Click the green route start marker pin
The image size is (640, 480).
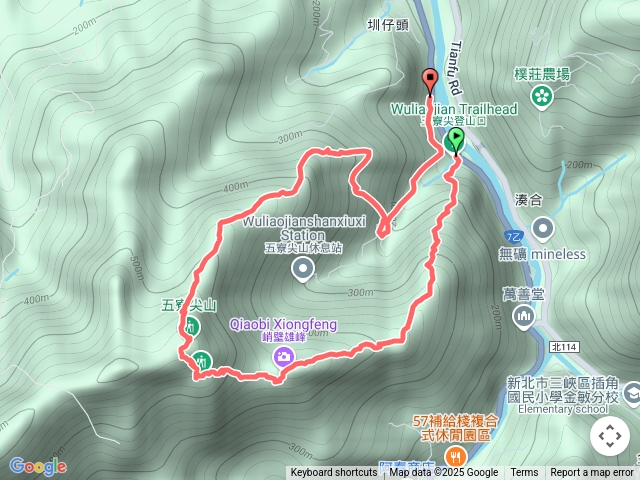pyautogui.click(x=456, y=141)
